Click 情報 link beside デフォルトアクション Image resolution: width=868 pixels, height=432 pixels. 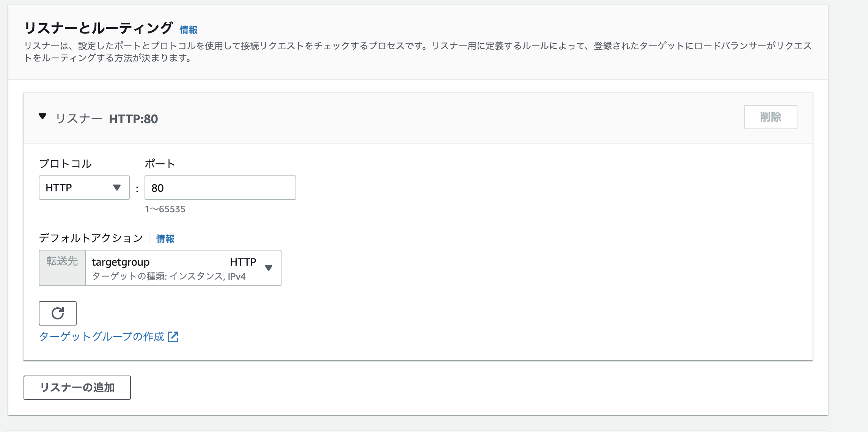click(165, 239)
